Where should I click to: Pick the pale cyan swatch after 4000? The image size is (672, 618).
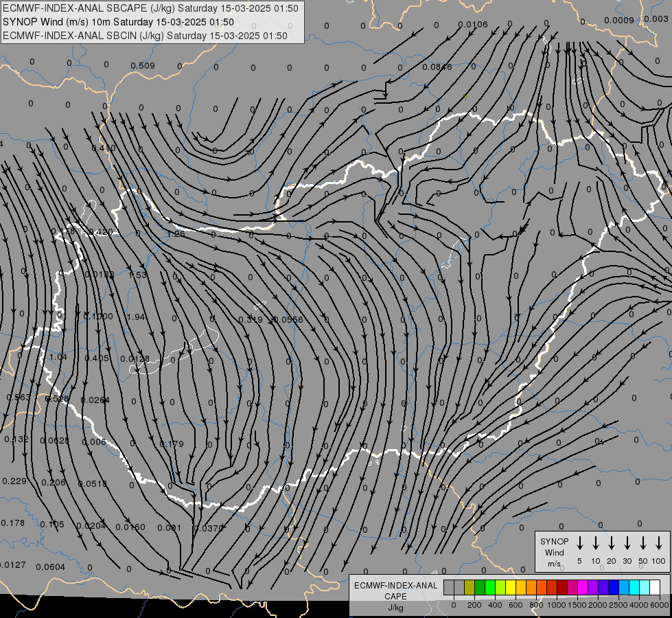644,588
